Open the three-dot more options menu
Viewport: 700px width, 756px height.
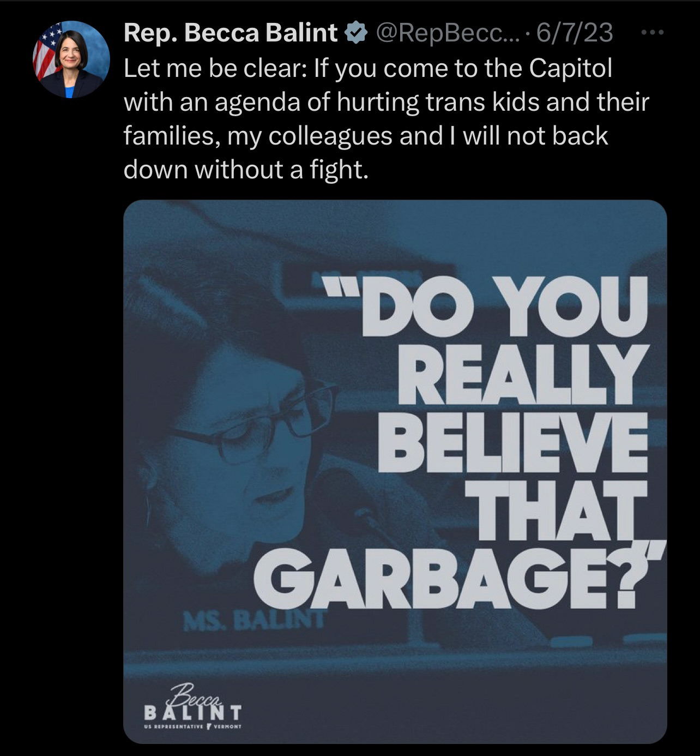pyautogui.click(x=652, y=33)
